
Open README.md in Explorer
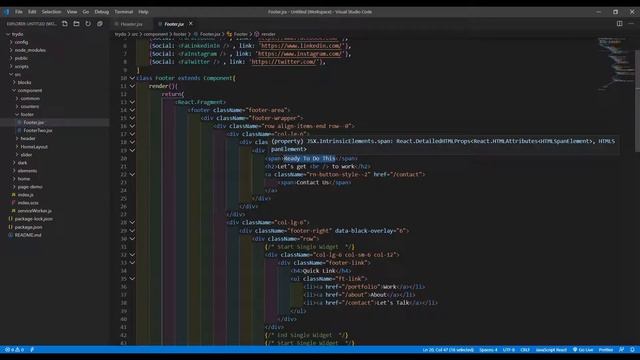tap(28, 235)
